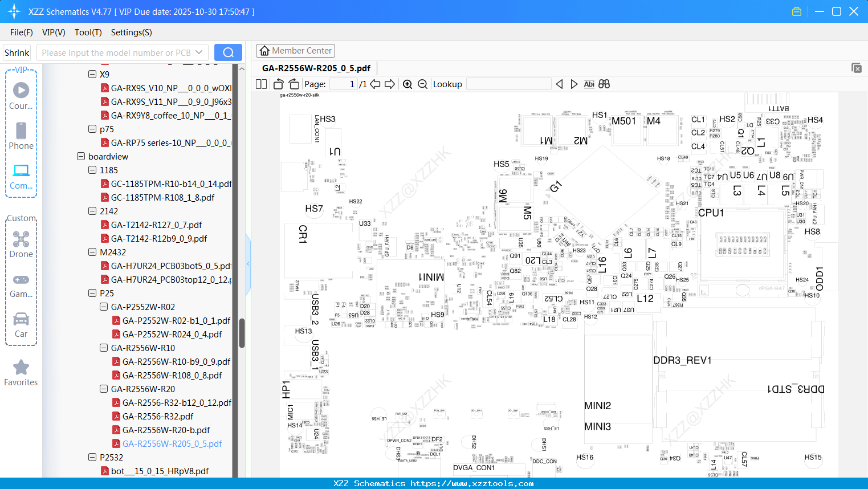The height and width of the screenshot is (489, 868).
Task: Click the blue search magnifier button
Action: point(228,52)
